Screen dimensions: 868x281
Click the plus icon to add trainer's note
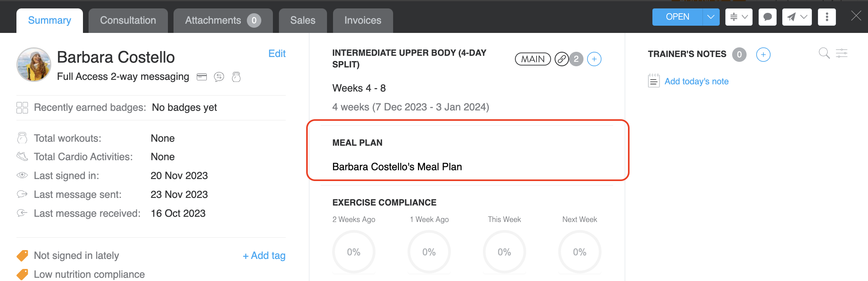click(x=763, y=55)
